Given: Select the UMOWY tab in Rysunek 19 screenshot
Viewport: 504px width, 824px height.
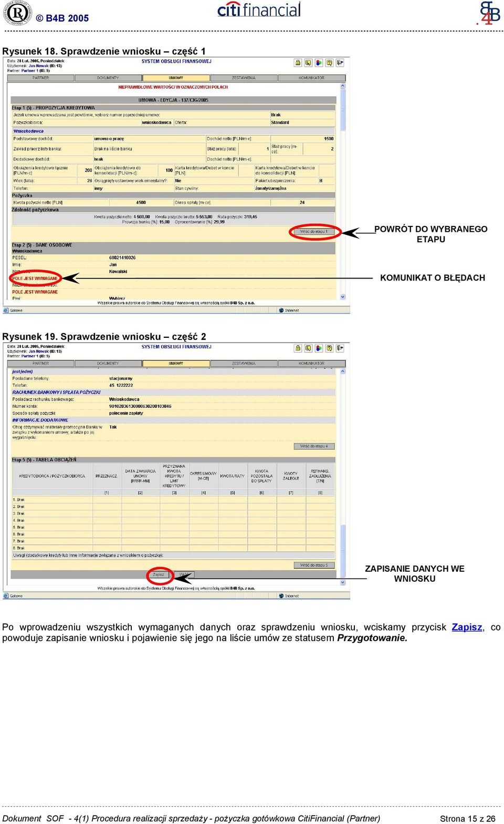Looking at the screenshot, I should point(176,363).
